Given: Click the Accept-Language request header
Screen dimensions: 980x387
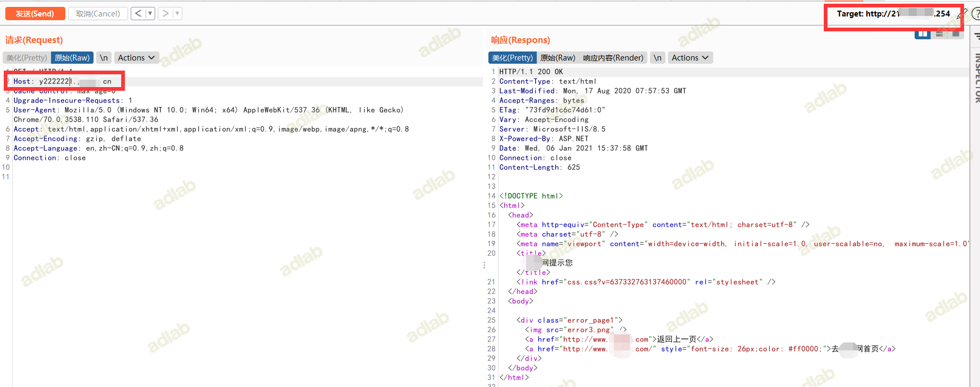Looking at the screenshot, I should click(x=98, y=148).
